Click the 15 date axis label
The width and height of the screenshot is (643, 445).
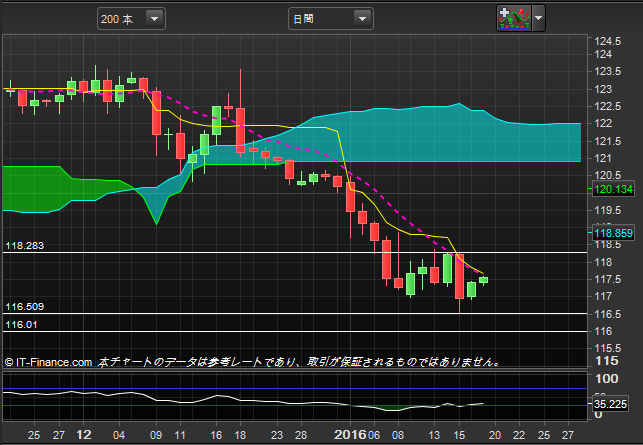click(459, 435)
